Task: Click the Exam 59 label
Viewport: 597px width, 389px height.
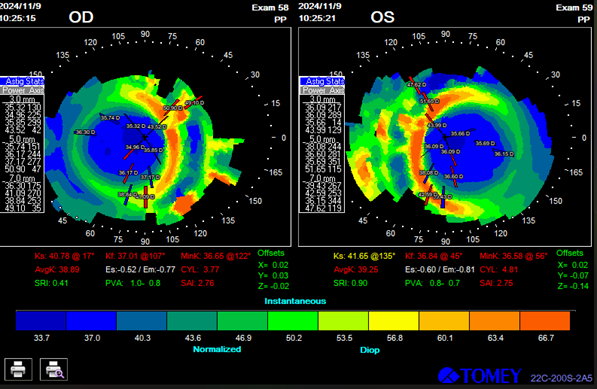Action: click(574, 8)
